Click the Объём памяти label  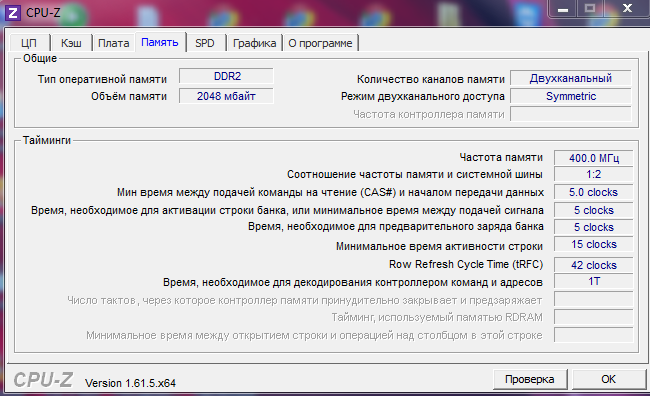(x=129, y=96)
